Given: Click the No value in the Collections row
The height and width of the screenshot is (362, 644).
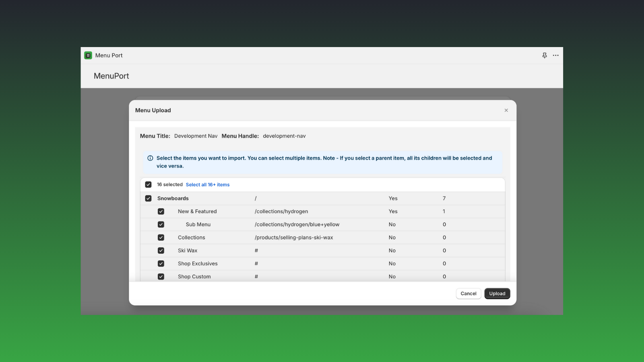Looking at the screenshot, I should [392, 238].
